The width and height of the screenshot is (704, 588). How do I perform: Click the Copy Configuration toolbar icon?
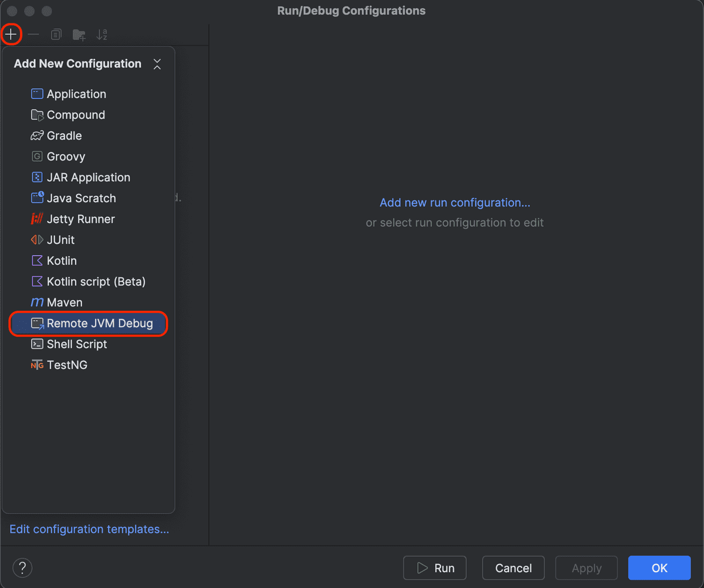click(x=56, y=34)
